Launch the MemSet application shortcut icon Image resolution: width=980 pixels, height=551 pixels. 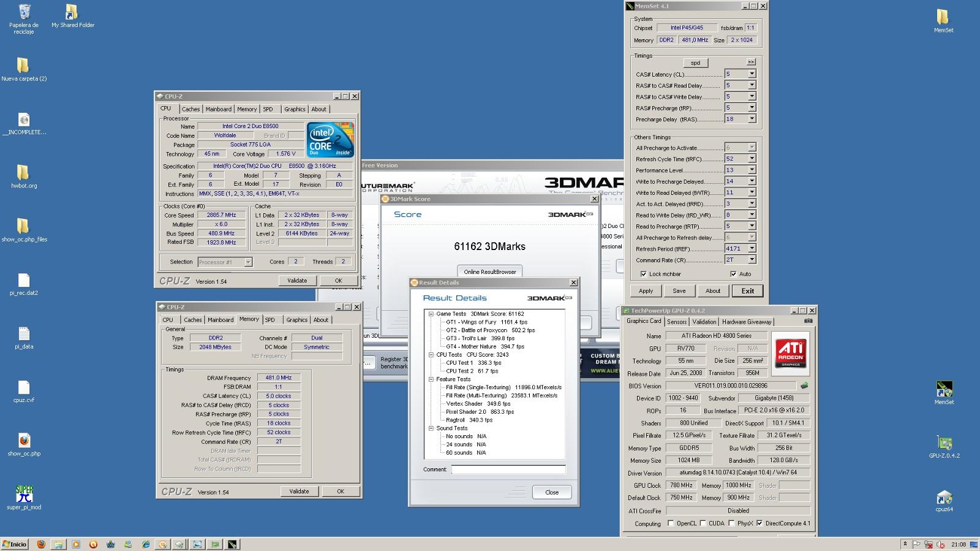click(x=944, y=389)
